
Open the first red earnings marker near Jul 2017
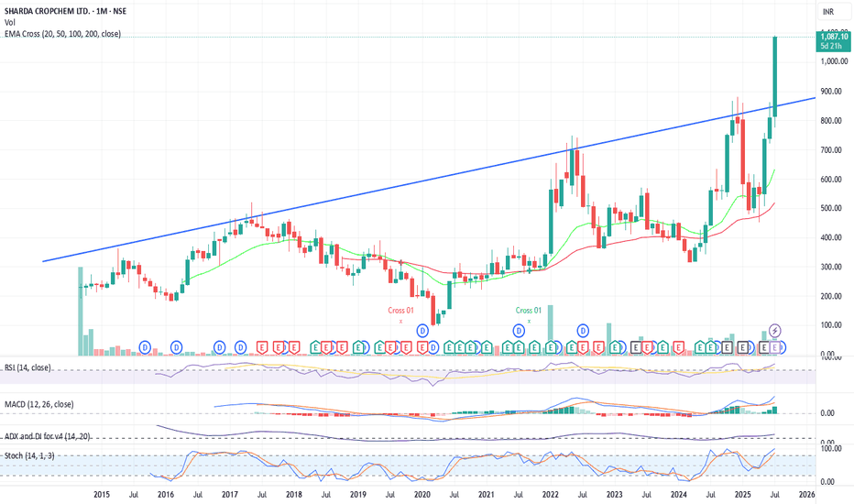262,347
